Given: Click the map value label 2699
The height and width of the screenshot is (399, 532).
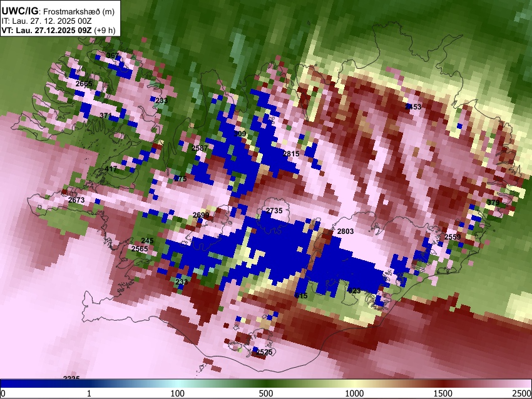Looking at the screenshot, I should click(x=201, y=215).
